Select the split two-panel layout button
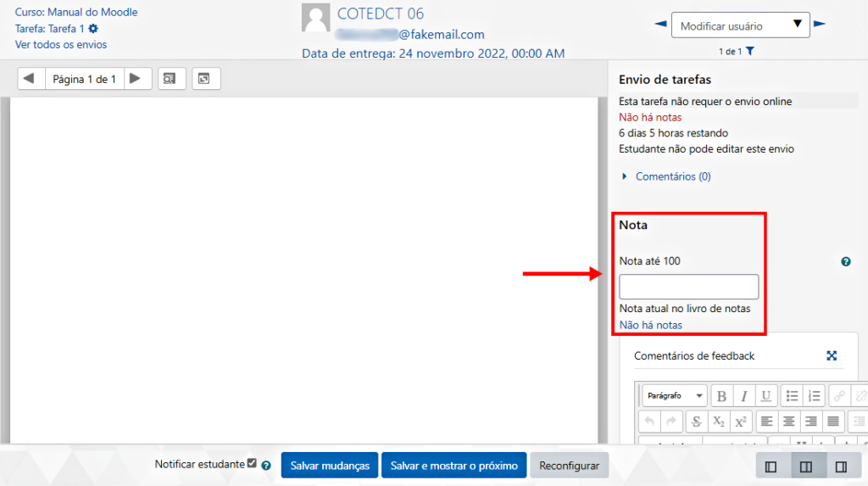This screenshot has width=868, height=486. click(806, 466)
